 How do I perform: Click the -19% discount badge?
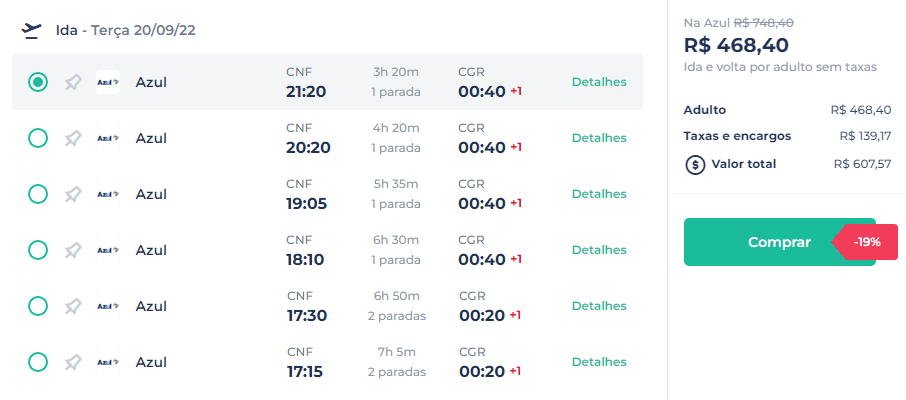coord(866,242)
